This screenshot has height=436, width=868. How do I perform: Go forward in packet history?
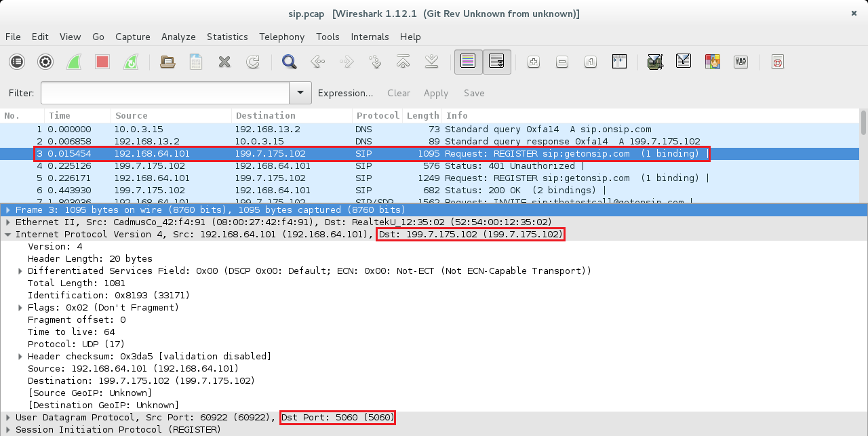tap(347, 62)
